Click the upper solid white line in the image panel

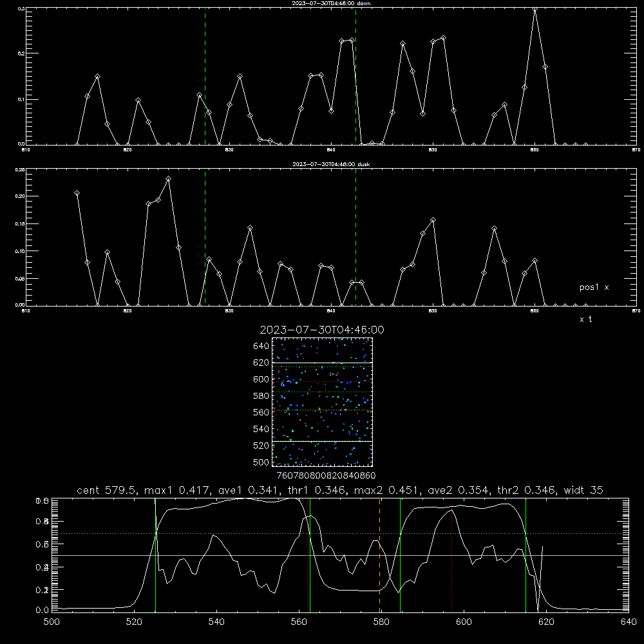[322, 363]
